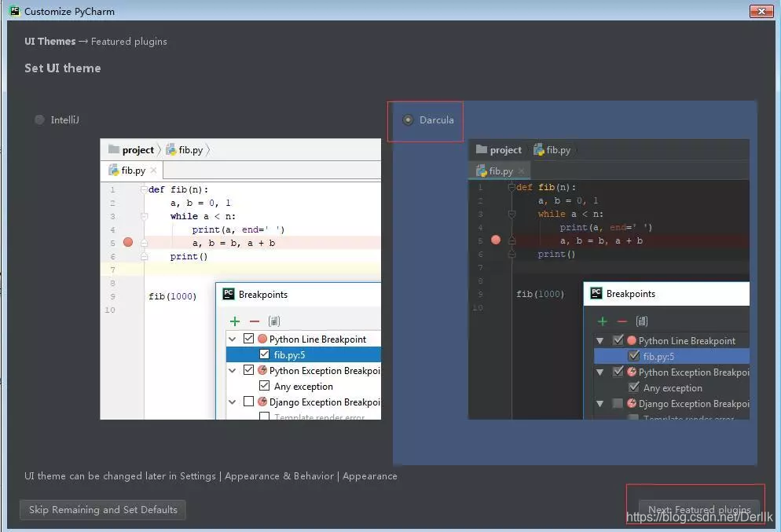Image resolution: width=781 pixels, height=532 pixels.
Task: Click the IntelliJ light theme preview image
Action: point(240,279)
